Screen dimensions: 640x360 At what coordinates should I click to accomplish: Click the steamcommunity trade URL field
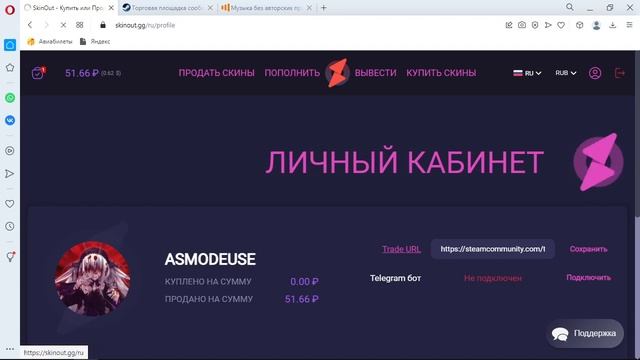tap(493, 249)
